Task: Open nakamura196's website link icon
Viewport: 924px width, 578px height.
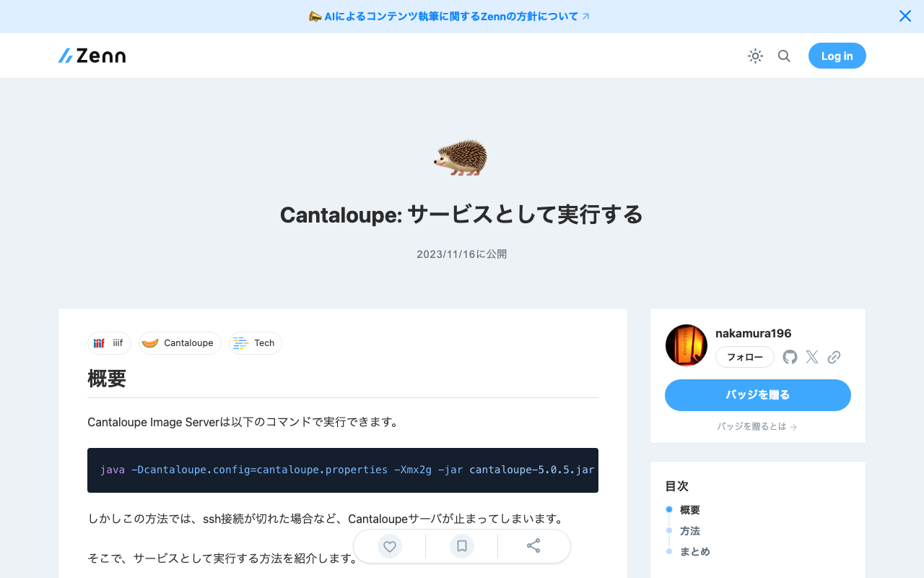Action: point(834,357)
